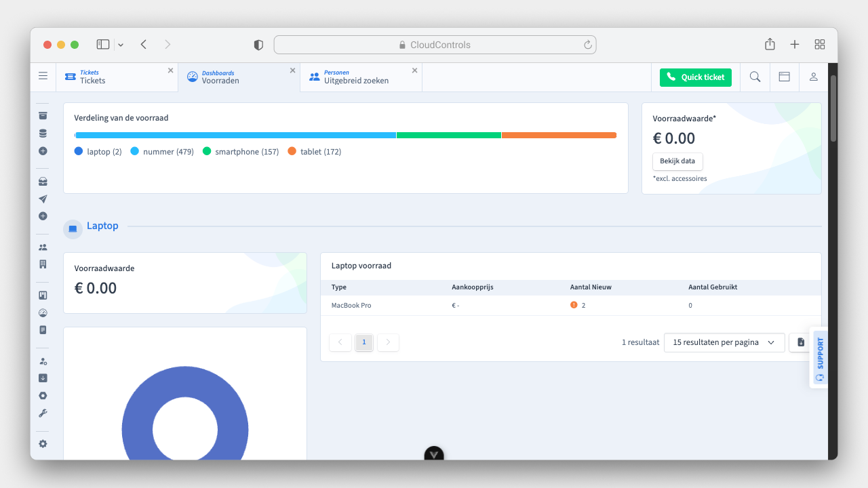The image size is (868, 488).
Task: Close the Dashboards Voorraden tab
Action: click(x=293, y=70)
